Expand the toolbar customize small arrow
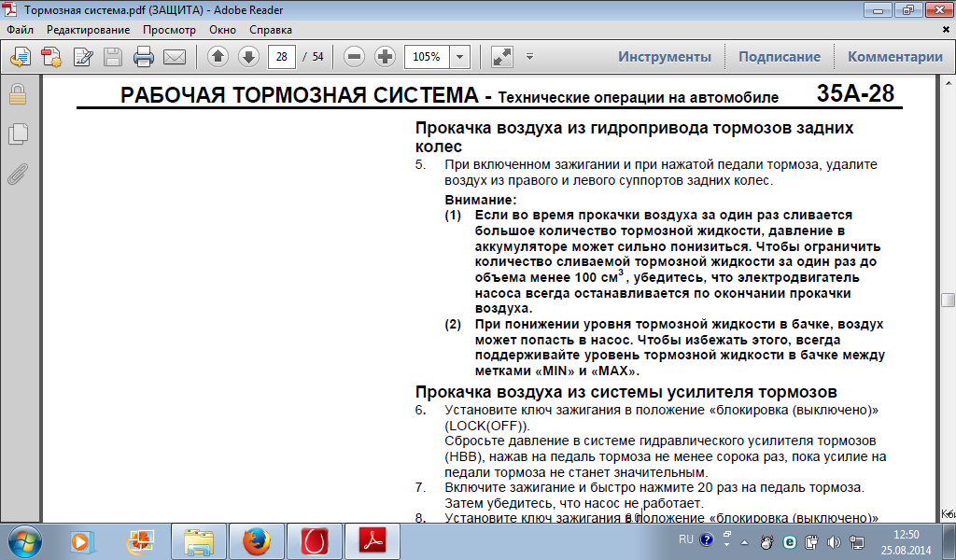956x560 pixels. (x=529, y=57)
